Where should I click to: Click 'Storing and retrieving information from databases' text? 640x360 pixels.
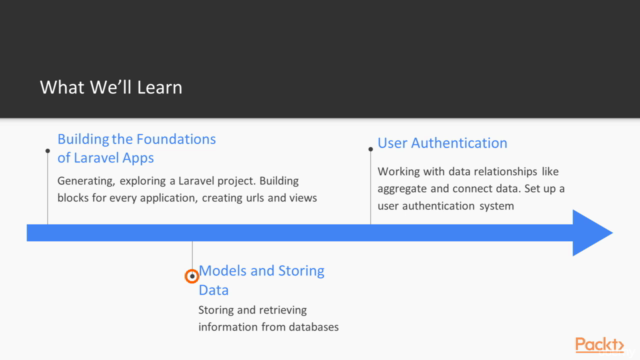tap(269, 318)
